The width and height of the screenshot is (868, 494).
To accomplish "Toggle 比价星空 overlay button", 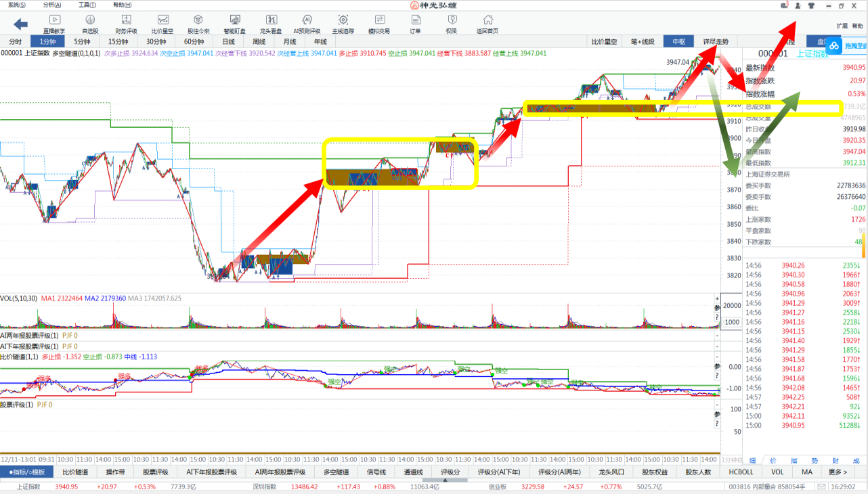I will (x=604, y=41).
